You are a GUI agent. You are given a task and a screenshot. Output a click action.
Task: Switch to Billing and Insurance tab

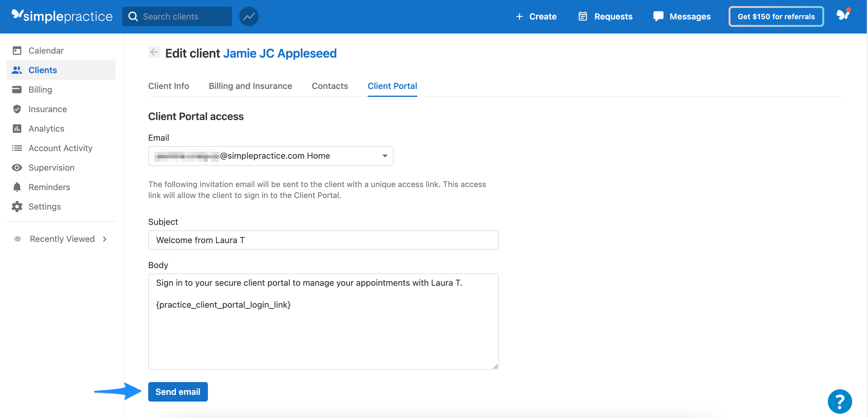(250, 86)
